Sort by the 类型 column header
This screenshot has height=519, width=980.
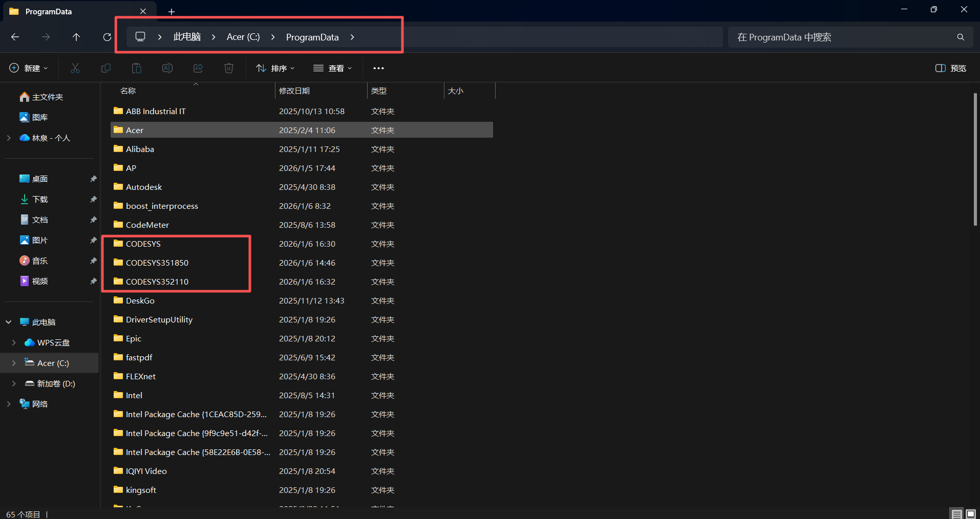(x=406, y=91)
